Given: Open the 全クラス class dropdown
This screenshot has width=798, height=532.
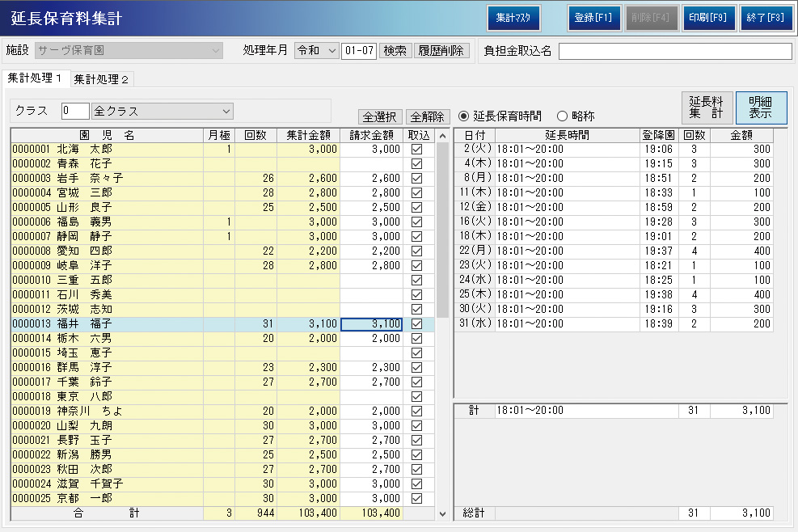Looking at the screenshot, I should (x=163, y=111).
